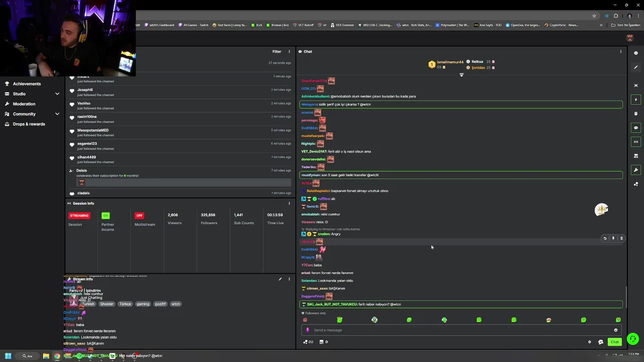Toggle the wrench tools panel in right sidebar
The height and width of the screenshot is (362, 644).
[636, 170]
